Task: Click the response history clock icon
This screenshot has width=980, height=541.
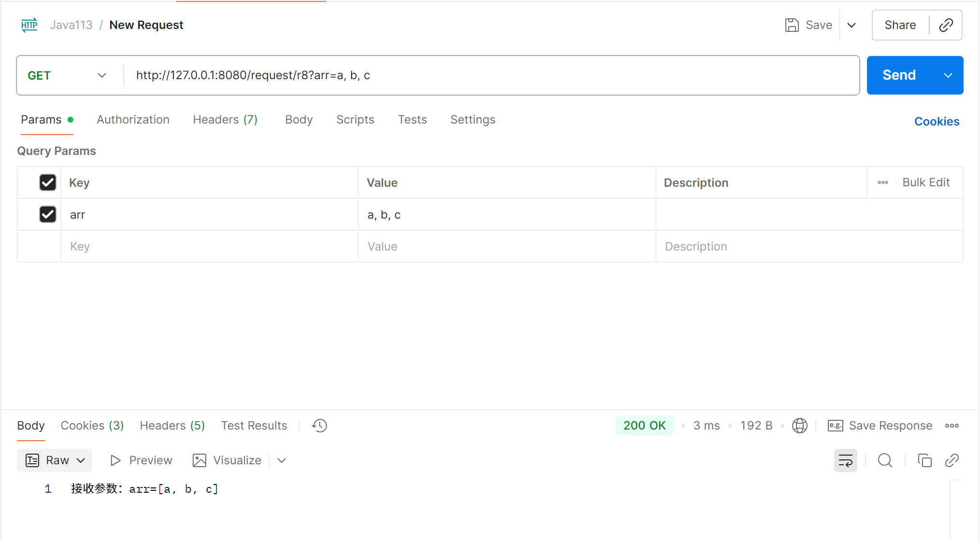Action: point(319,426)
